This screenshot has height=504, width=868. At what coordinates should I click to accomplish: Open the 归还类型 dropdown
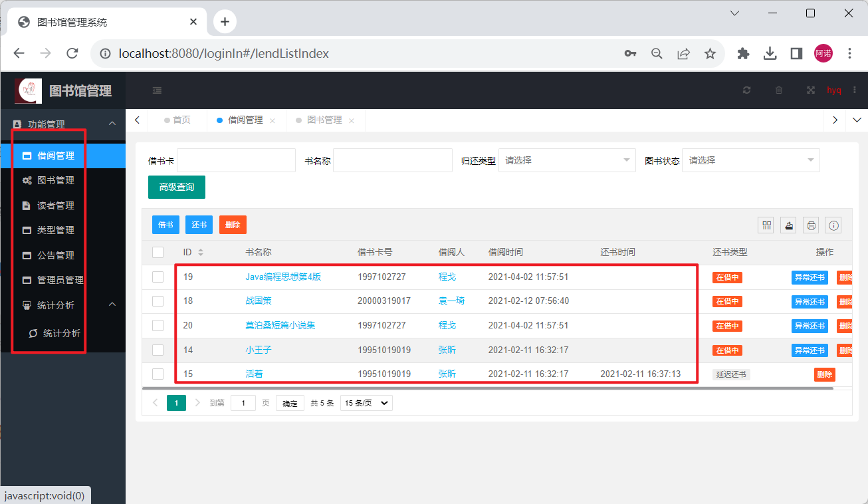pos(567,160)
